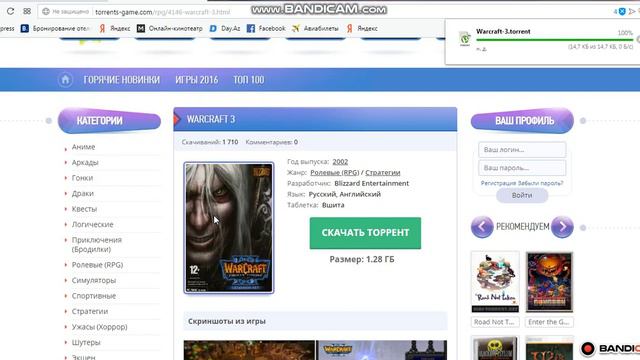Click the 2002 release year link
Viewport: 640px width, 360px height.
coord(340,162)
